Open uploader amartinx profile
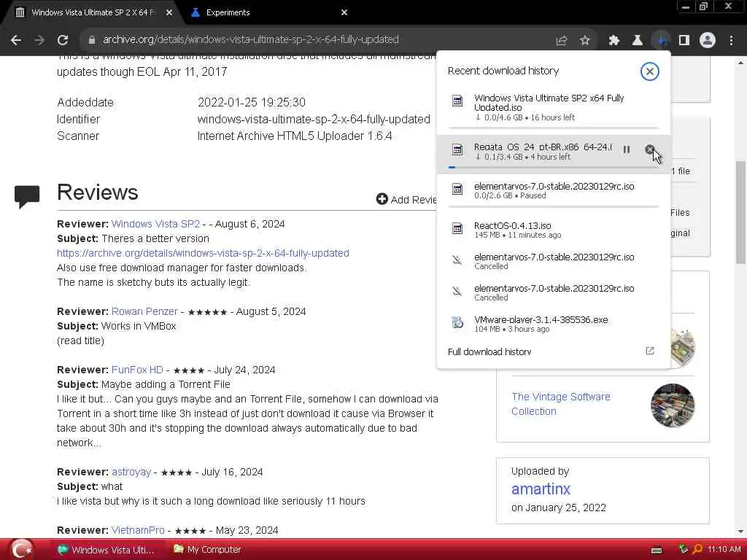The width and height of the screenshot is (747, 560). click(541, 489)
